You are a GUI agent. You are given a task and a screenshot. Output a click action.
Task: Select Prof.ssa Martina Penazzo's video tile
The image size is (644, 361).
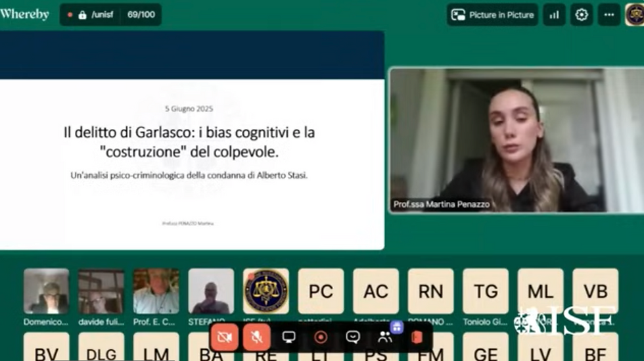coord(517,140)
